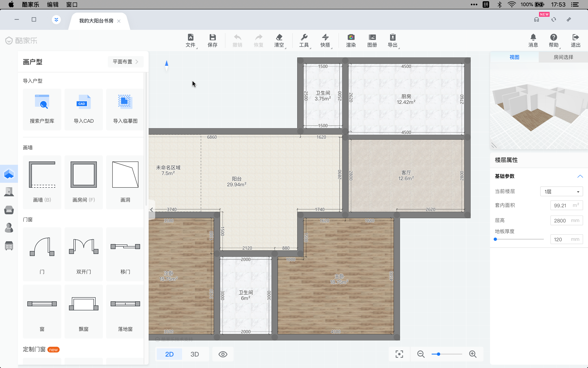The image size is (588, 368).
Task: Toggle the eye visibility button
Action: point(223,354)
